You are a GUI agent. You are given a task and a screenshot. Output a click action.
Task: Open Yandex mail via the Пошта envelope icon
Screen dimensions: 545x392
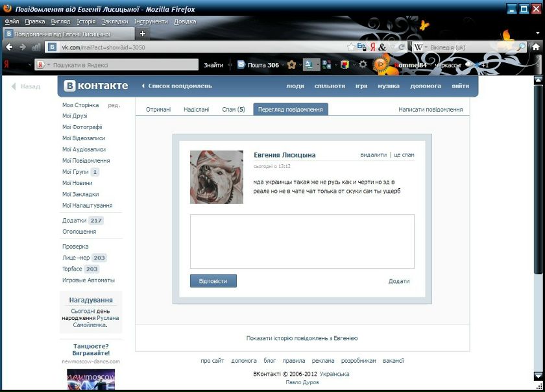pos(241,65)
